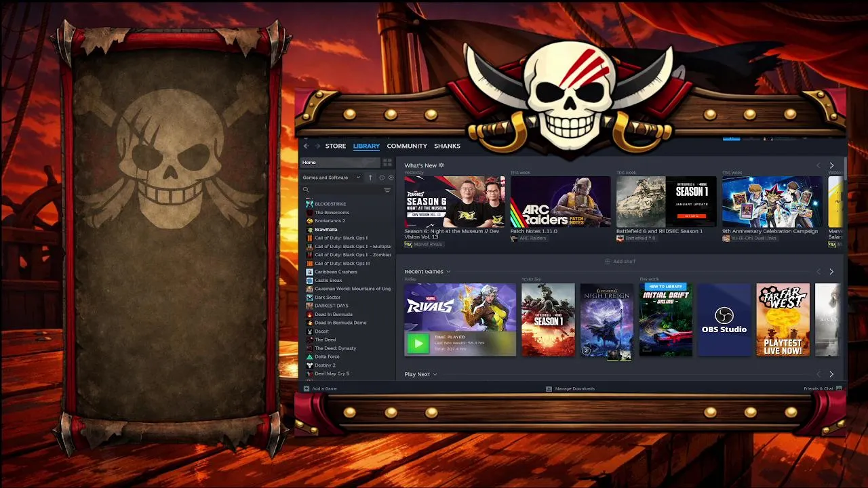The width and height of the screenshot is (868, 488).
Task: Click the Add shelf button
Action: coord(620,261)
